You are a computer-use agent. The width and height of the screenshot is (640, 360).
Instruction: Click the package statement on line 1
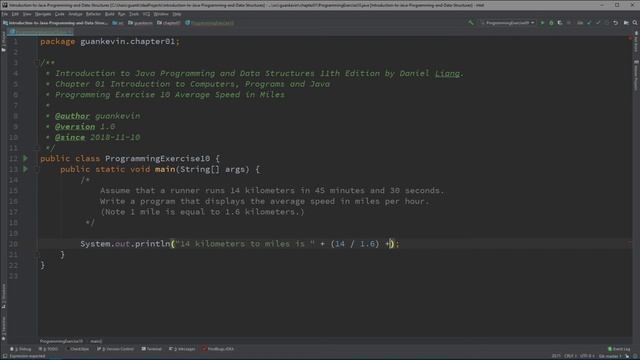point(110,42)
